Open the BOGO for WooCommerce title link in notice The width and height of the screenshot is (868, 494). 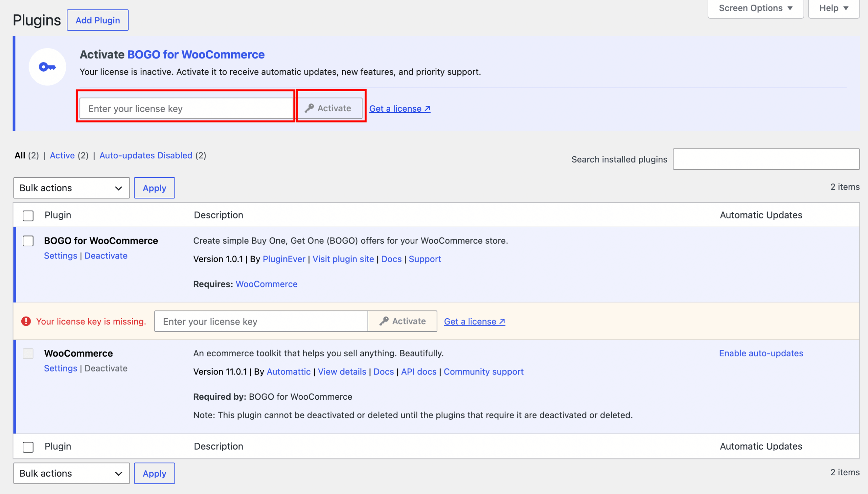pos(196,55)
